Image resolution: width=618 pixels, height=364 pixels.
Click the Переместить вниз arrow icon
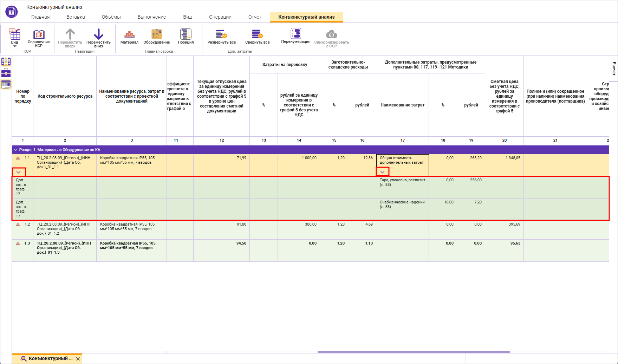tap(98, 34)
